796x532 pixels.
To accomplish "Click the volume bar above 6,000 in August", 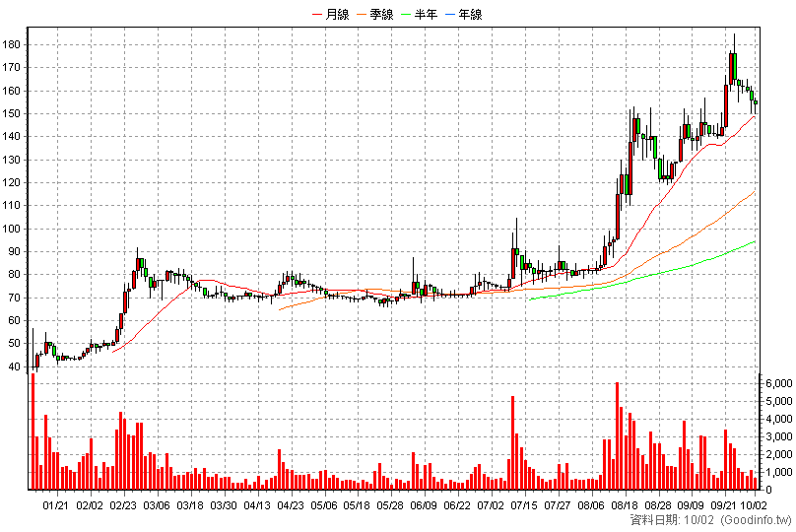I will click(617, 436).
